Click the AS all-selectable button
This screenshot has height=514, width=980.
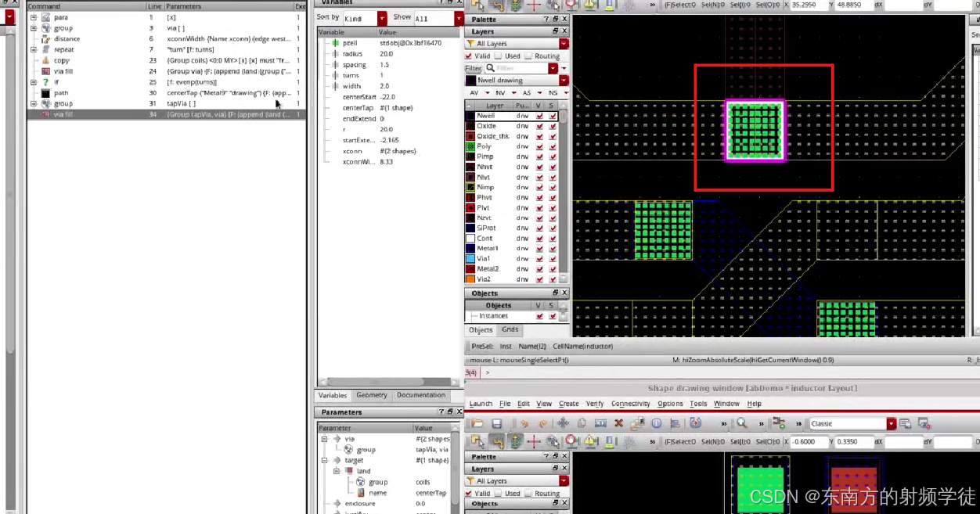point(527,92)
